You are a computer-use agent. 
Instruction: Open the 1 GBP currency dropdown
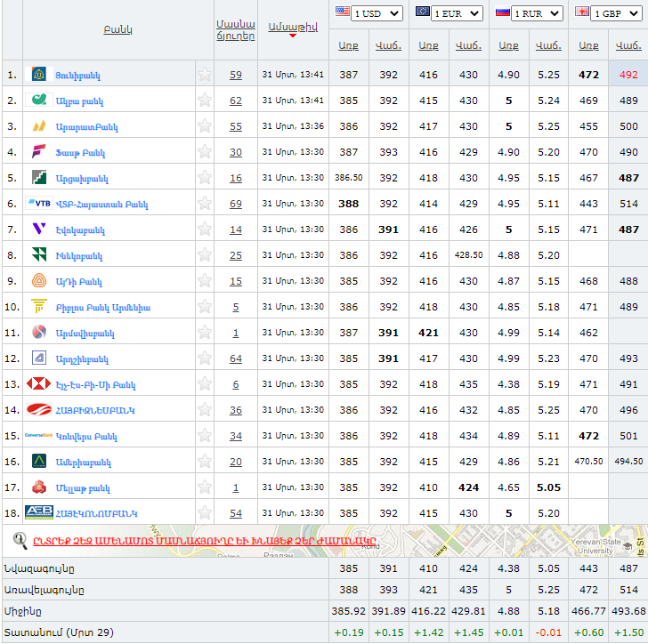[617, 13]
